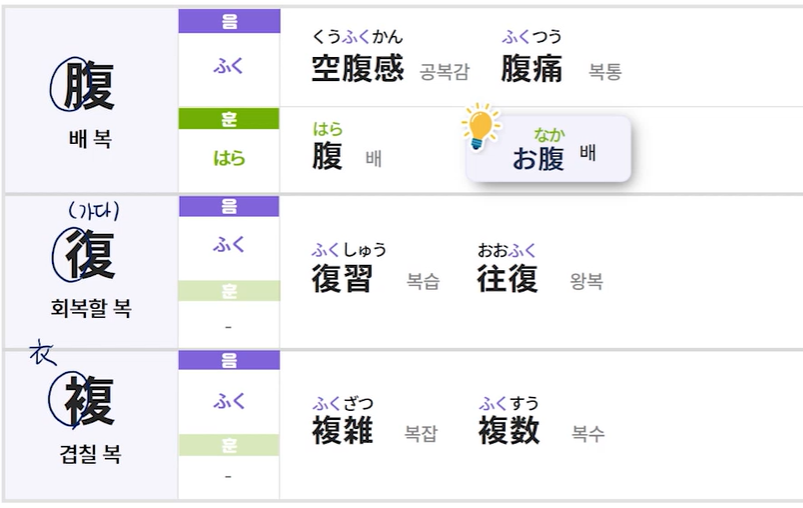Click the circled kanji 腹
This screenshot has width=803, height=508.
88,85
